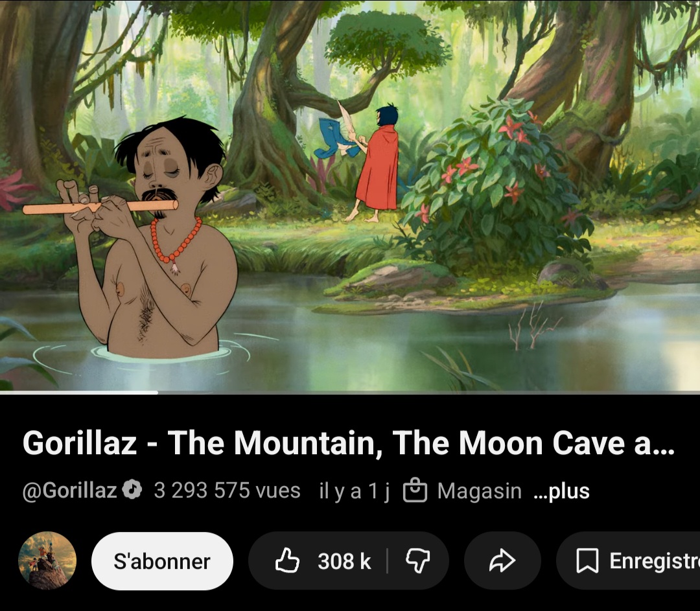Open sharing with the arrow icon
This screenshot has height=611, width=700.
(x=502, y=561)
